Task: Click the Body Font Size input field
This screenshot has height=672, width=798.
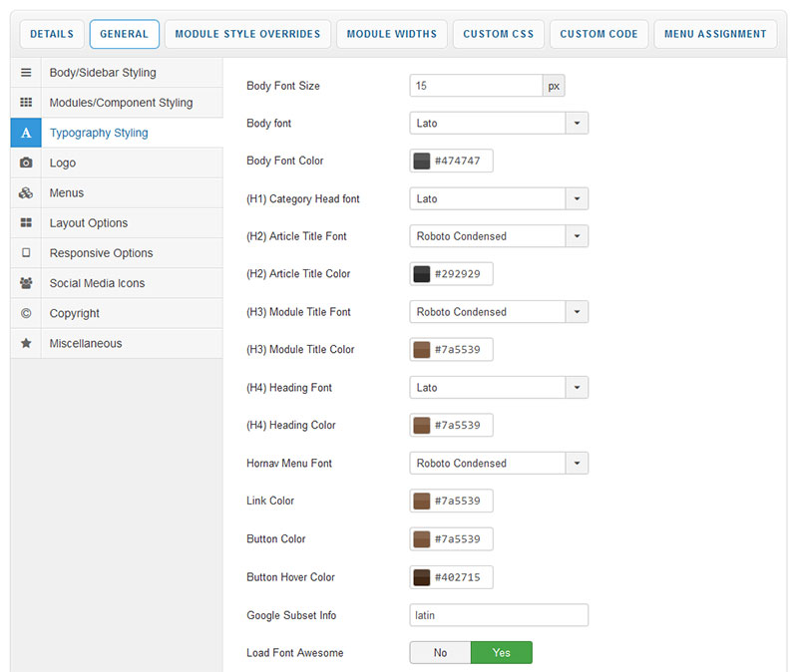Action: tap(476, 86)
